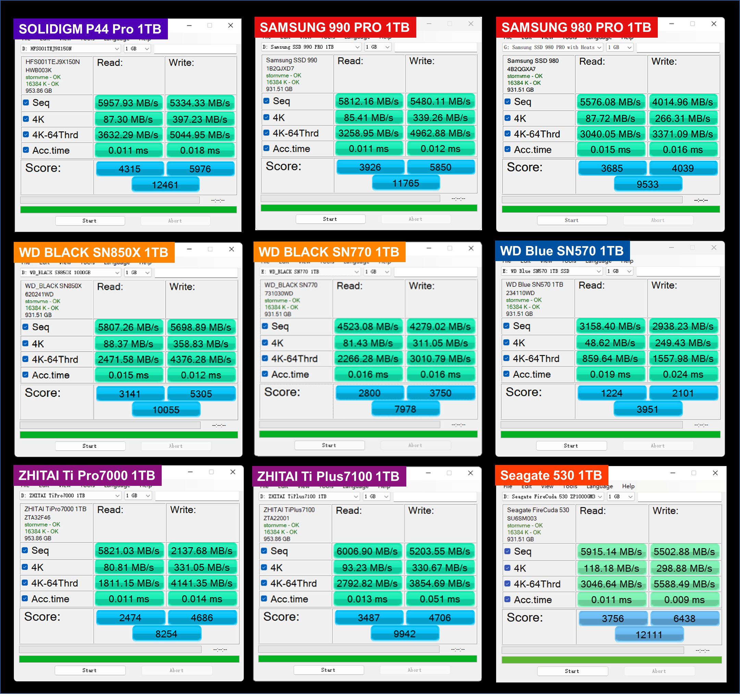Click empty text field beside Samsung 980 size dropdown
Image resolution: width=740 pixels, height=700 pixels.
tap(678, 47)
